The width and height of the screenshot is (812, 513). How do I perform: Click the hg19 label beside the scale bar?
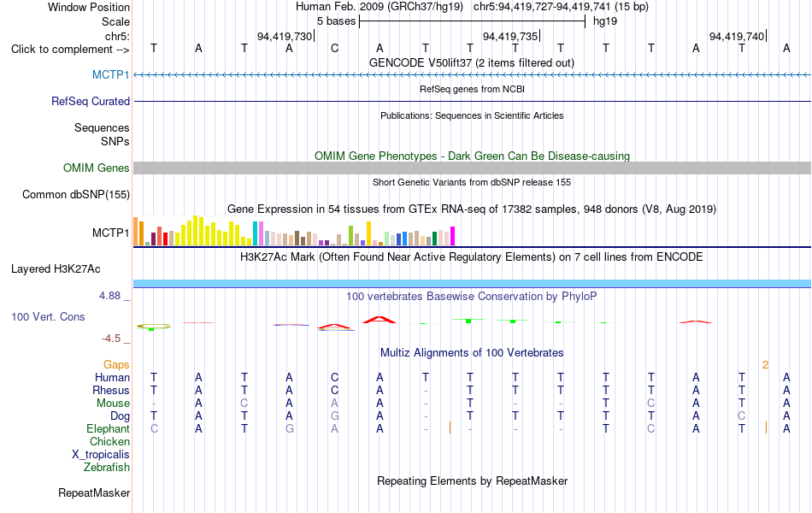[605, 21]
